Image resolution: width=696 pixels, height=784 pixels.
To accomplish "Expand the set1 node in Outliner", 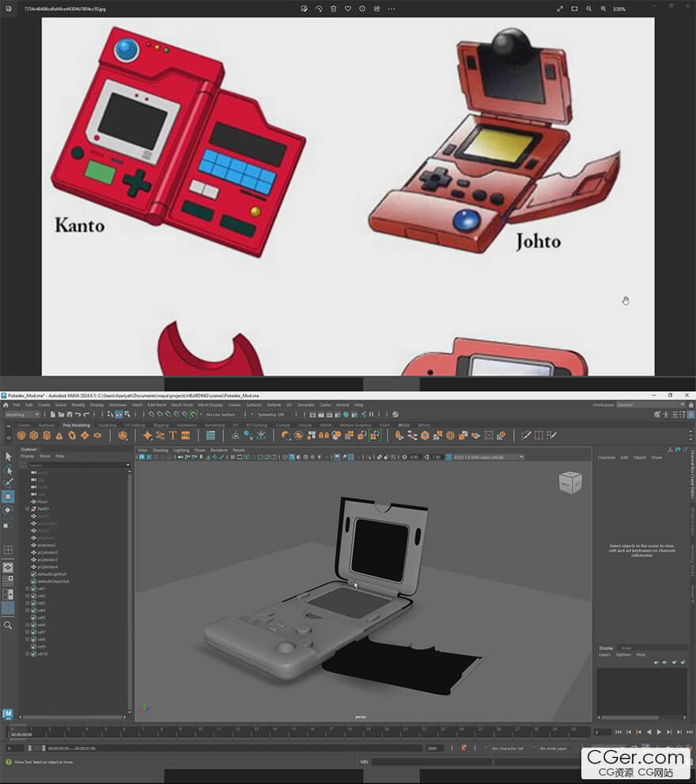I will [x=28, y=589].
